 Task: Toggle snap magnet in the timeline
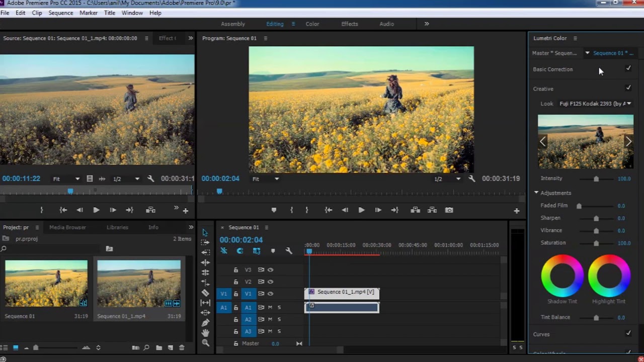[240, 251]
